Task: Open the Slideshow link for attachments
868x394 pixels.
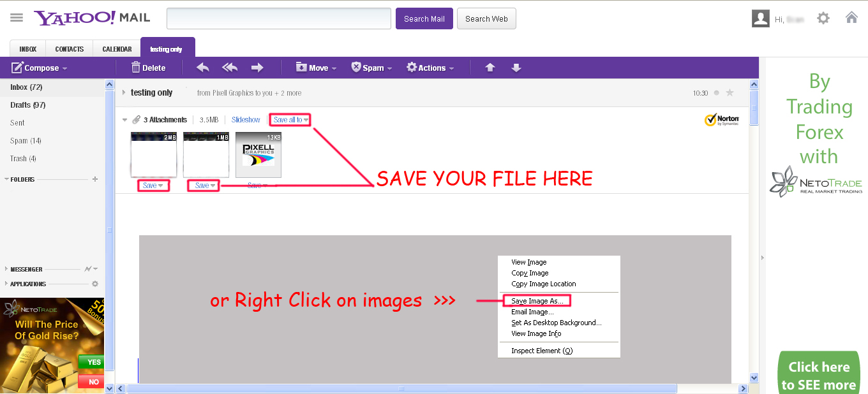Action: tap(246, 120)
